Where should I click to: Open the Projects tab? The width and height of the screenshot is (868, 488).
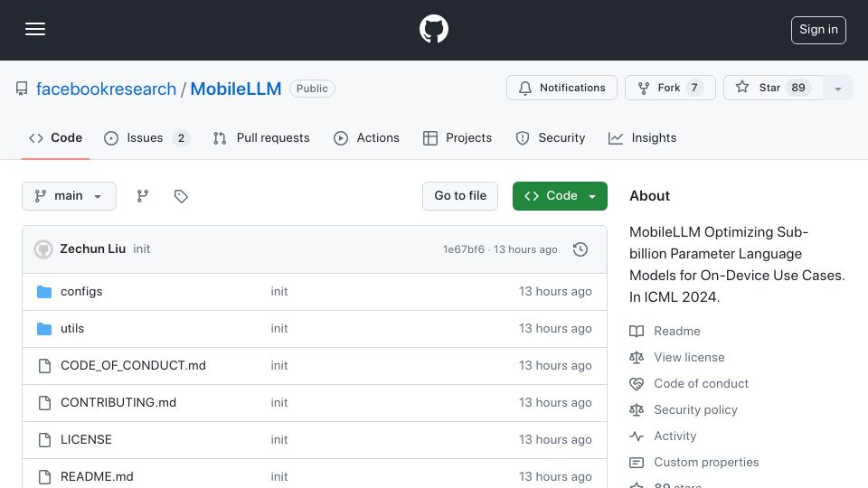(x=458, y=137)
